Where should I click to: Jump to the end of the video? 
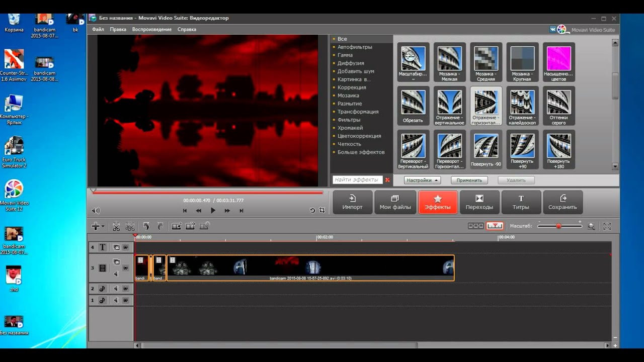[x=242, y=211]
